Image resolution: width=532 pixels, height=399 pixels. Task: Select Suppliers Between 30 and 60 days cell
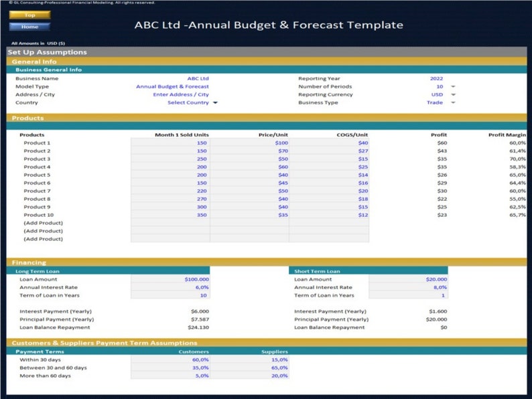coord(249,368)
